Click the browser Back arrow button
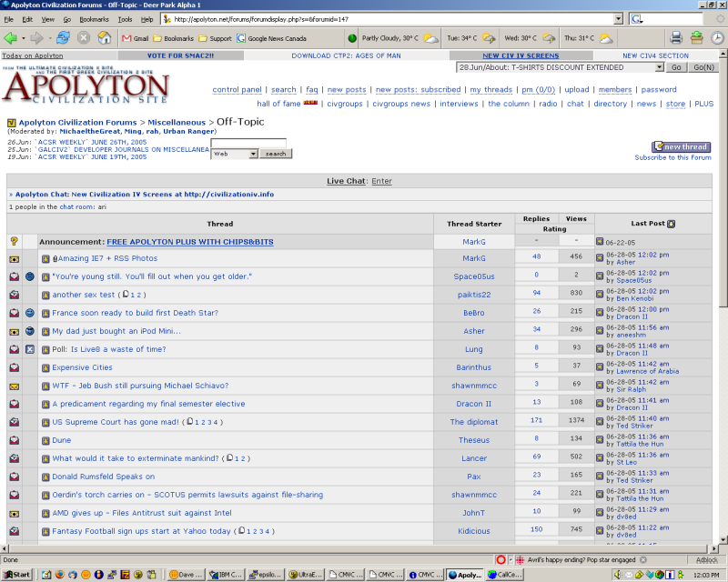 click(x=11, y=37)
